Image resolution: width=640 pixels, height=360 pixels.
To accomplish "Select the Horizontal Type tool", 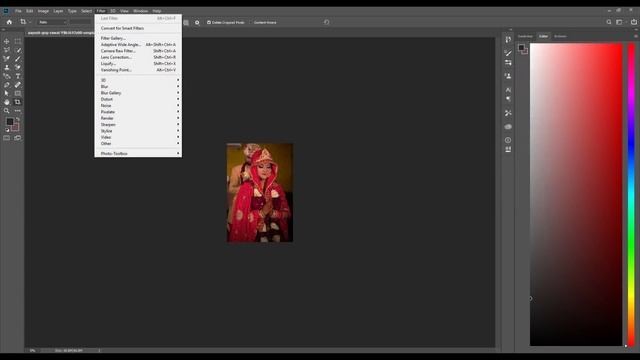I will click(18, 76).
